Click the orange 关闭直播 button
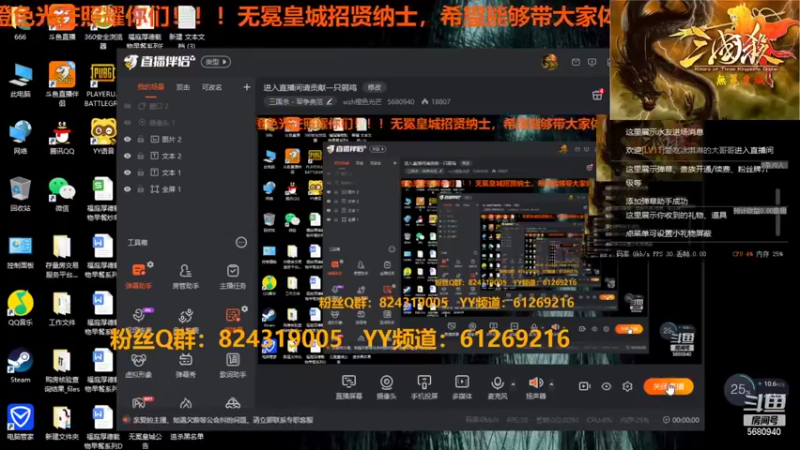 click(x=668, y=387)
